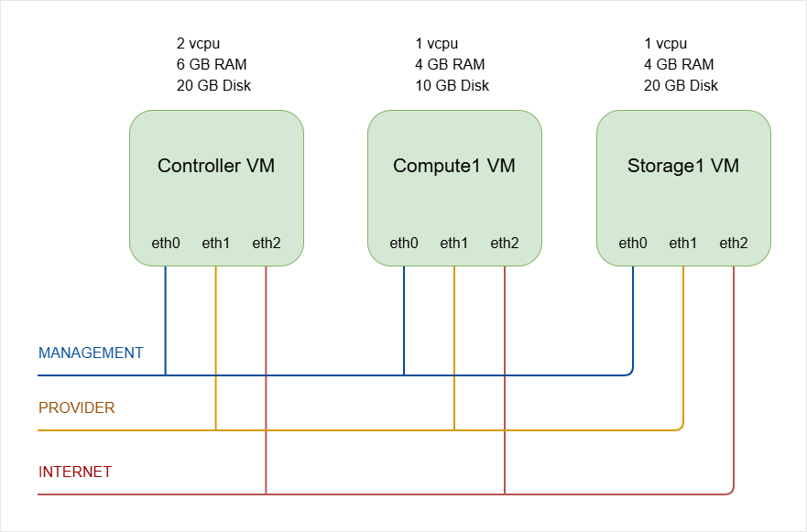Select the INTERNET network label
Image resolution: width=807 pixels, height=532 pixels.
pyautogui.click(x=75, y=472)
